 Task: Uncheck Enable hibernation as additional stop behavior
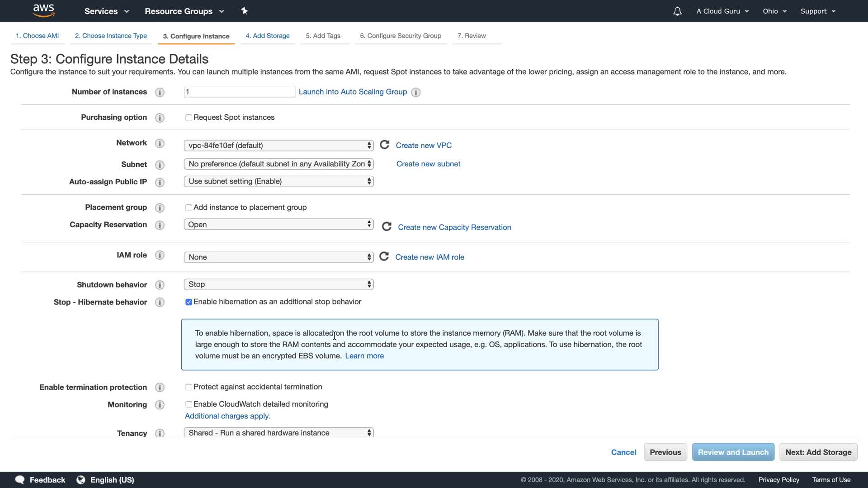[x=189, y=302]
